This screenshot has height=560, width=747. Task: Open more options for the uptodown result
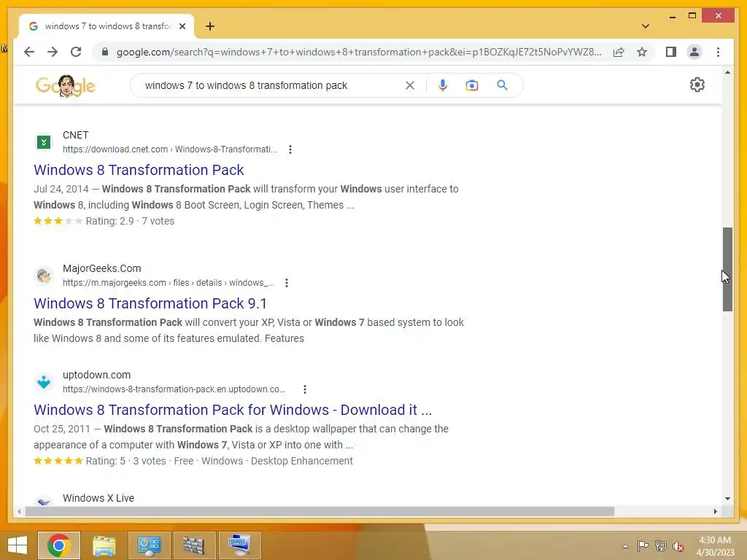click(305, 389)
